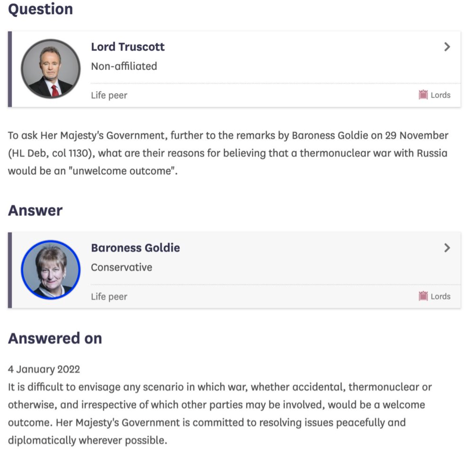Click the portcullis icon in Goldie's card

pos(423,296)
